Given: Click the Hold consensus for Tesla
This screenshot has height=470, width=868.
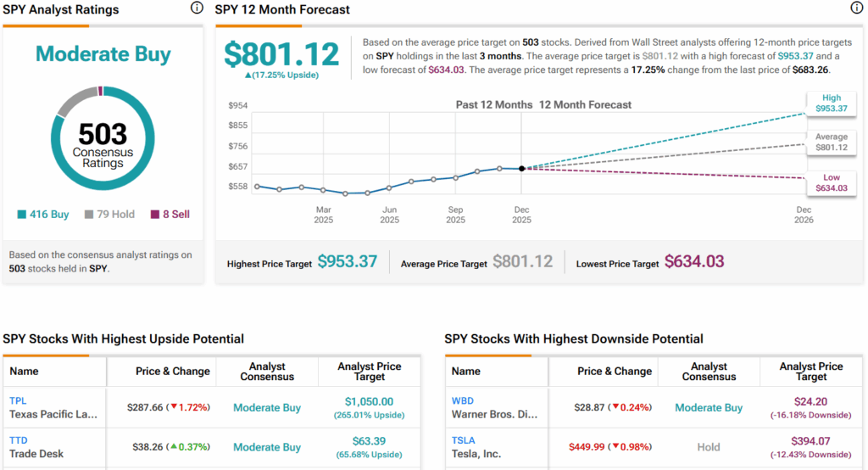Looking at the screenshot, I should coord(709,447).
